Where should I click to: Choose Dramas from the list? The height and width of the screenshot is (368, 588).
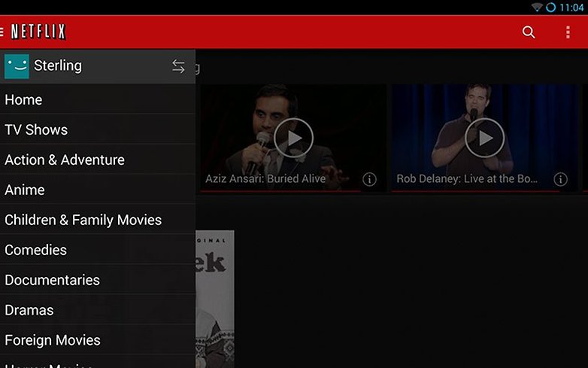coord(98,310)
